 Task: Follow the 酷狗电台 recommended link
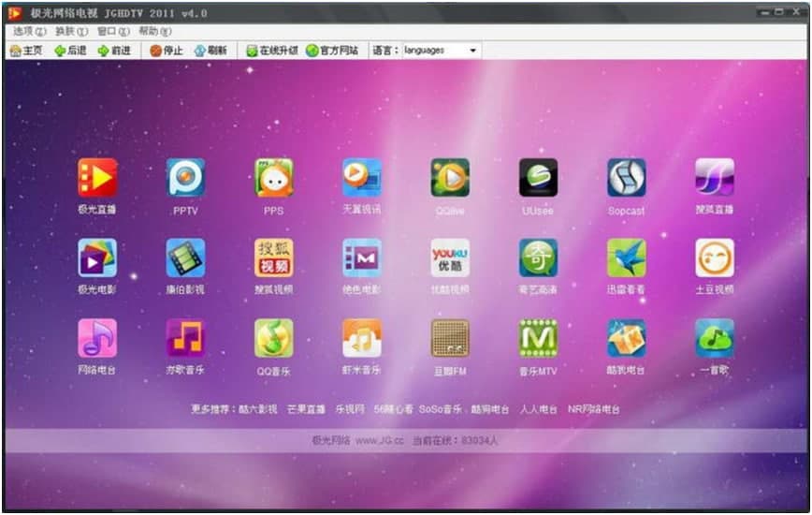490,409
